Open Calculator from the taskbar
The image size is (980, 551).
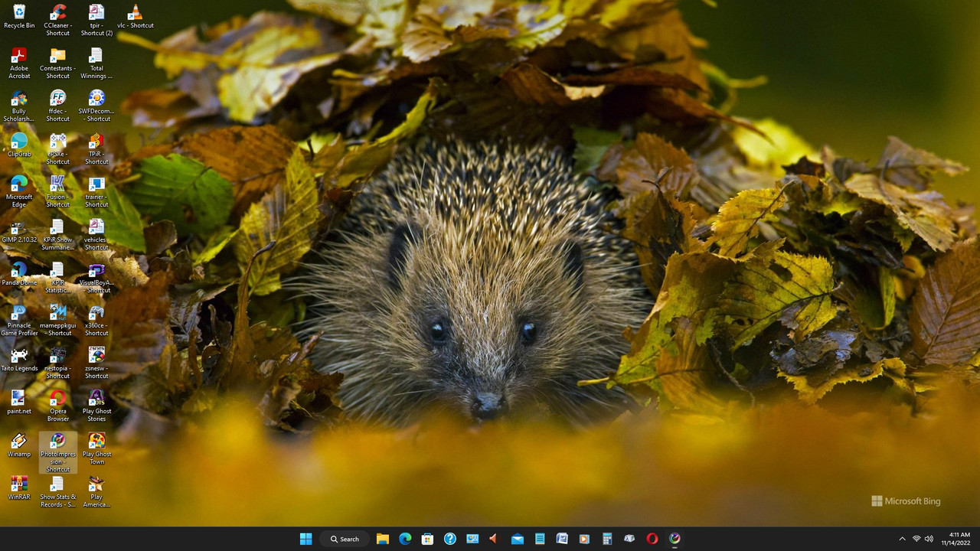607,539
